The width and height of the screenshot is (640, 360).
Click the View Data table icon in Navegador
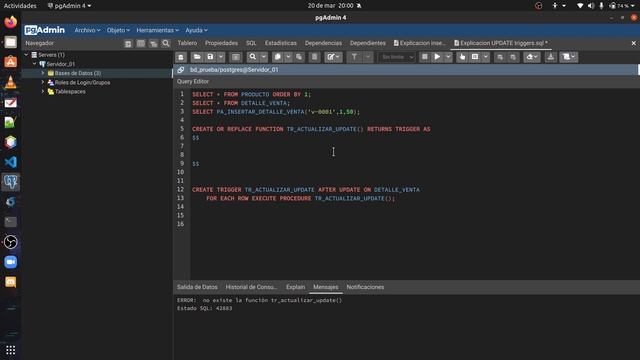point(141,43)
